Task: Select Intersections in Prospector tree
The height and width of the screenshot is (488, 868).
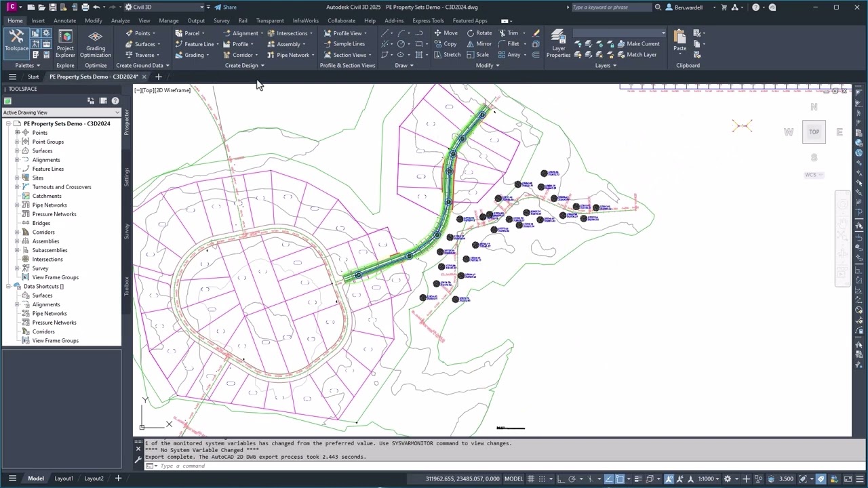Action: point(47,259)
